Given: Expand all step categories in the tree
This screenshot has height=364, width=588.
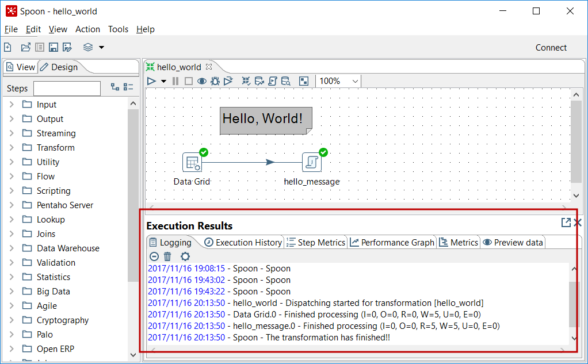Looking at the screenshot, I should click(x=114, y=87).
